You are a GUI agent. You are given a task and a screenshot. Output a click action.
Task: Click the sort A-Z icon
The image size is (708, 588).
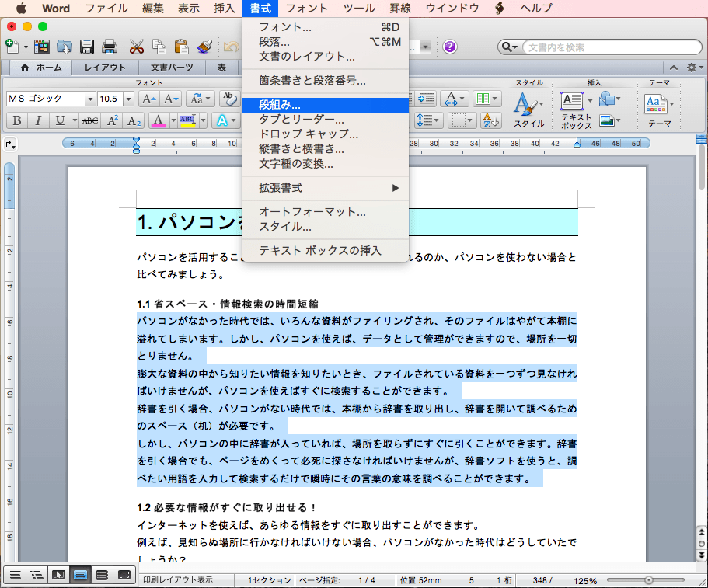click(x=490, y=120)
